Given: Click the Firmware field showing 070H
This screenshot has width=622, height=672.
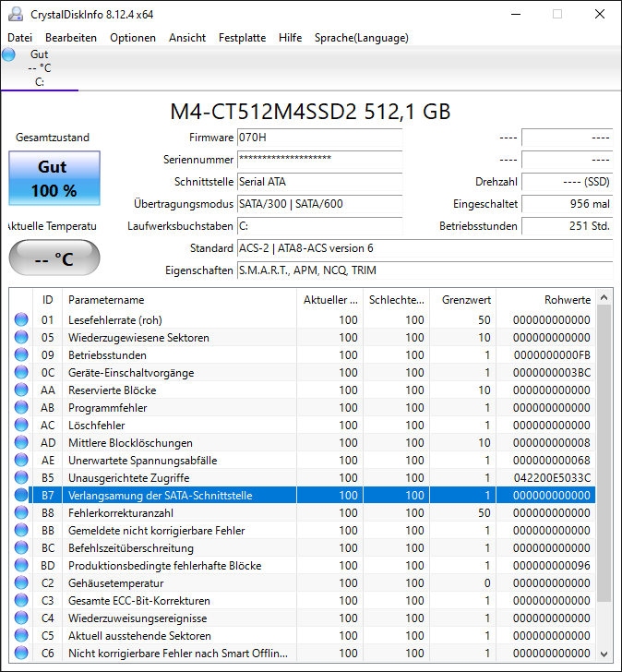Looking at the screenshot, I should tap(320, 138).
